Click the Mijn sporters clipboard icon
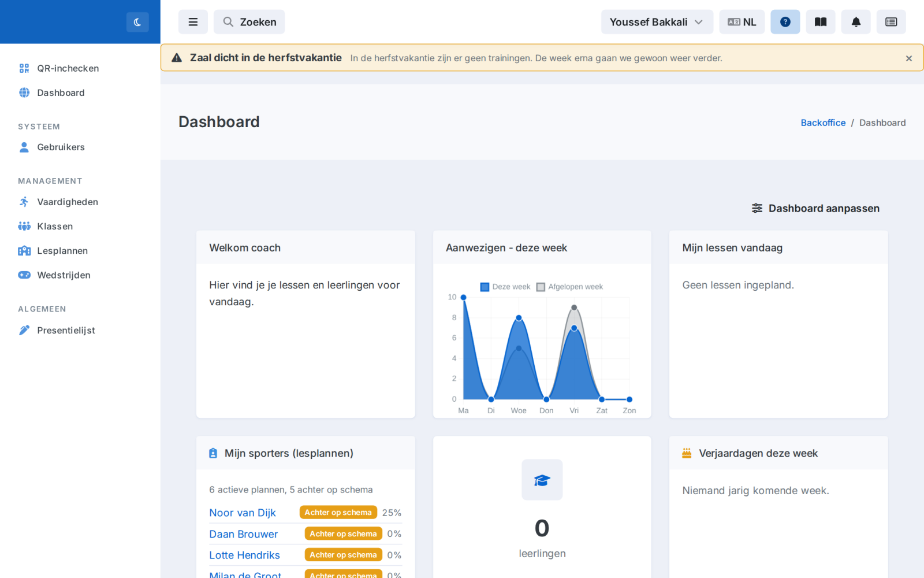Viewport: 924px width, 578px height. click(213, 453)
